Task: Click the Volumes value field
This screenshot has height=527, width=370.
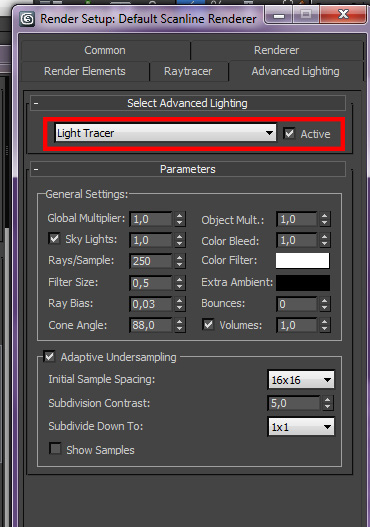Action: coord(297,325)
